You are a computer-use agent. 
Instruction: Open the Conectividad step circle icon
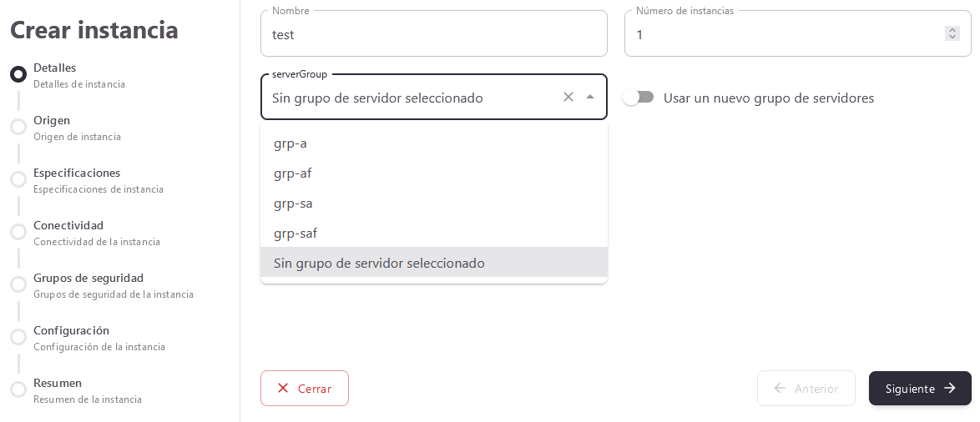tap(18, 232)
